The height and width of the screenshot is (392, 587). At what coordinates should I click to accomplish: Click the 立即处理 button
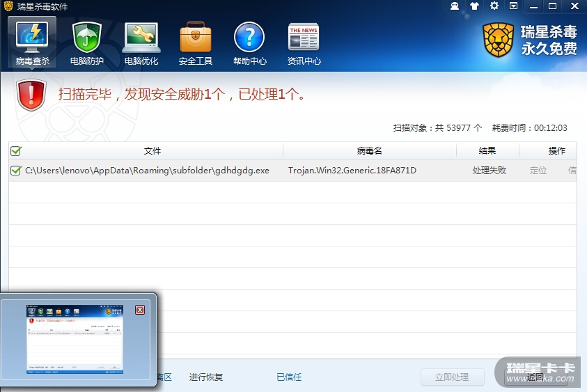click(452, 377)
